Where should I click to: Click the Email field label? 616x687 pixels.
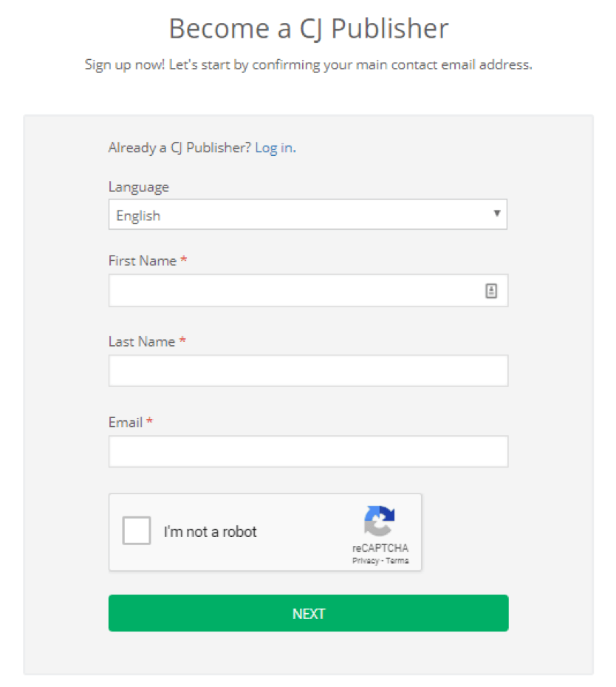point(126,422)
